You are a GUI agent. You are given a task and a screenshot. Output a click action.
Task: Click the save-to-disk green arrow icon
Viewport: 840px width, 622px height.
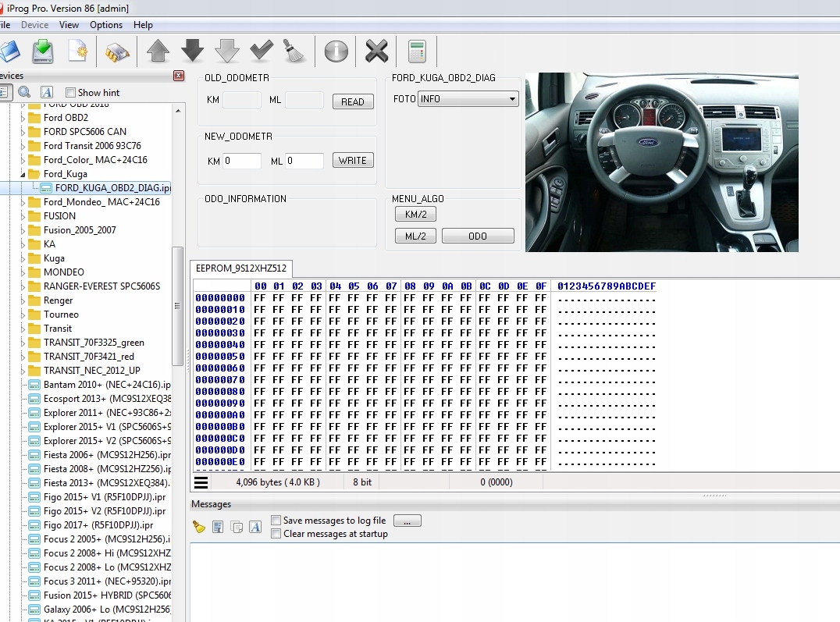click(x=42, y=52)
